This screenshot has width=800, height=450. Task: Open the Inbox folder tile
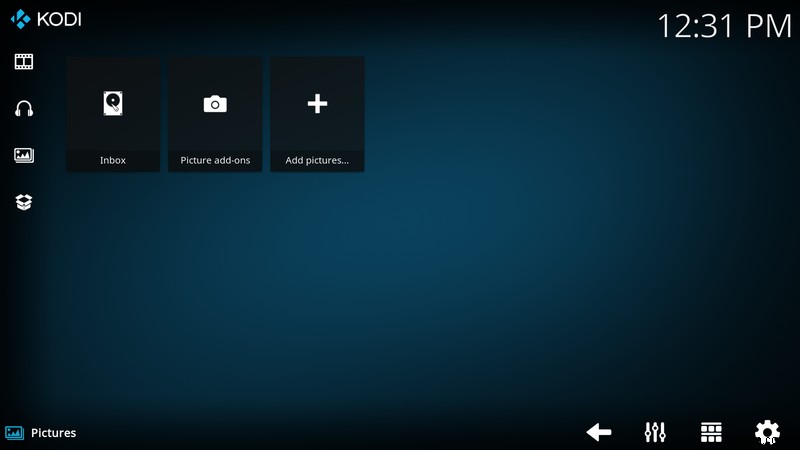point(113,114)
